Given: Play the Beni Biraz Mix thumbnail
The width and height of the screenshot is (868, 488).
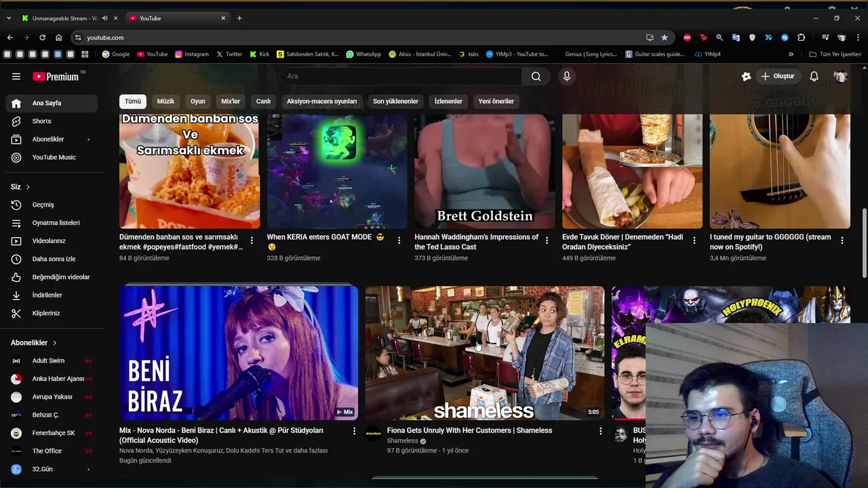Looking at the screenshot, I should pos(239,353).
